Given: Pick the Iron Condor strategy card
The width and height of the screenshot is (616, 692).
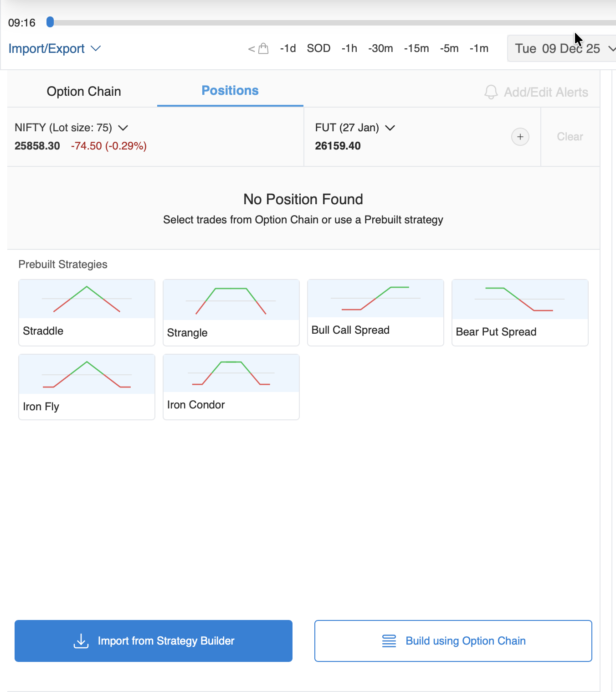Looking at the screenshot, I should (231, 387).
